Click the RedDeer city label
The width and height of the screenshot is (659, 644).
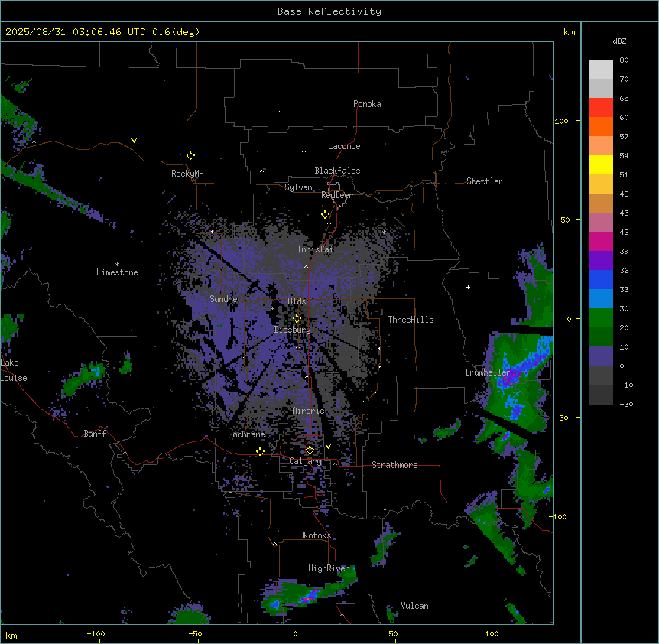coord(336,195)
